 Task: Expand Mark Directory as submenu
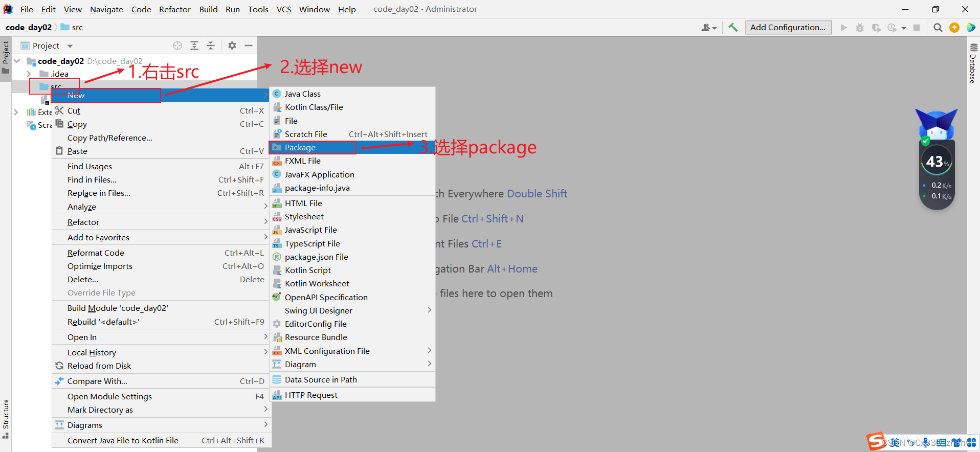coord(161,410)
